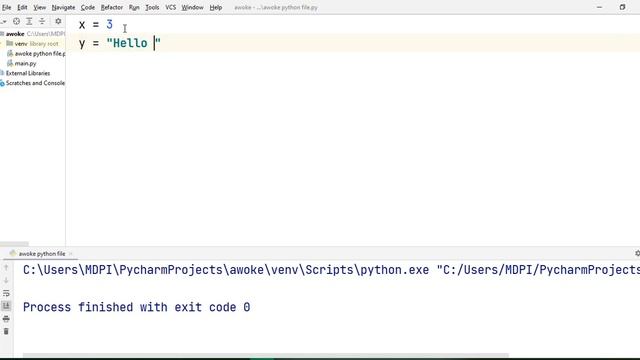Open the Help menu

click(x=216, y=7)
